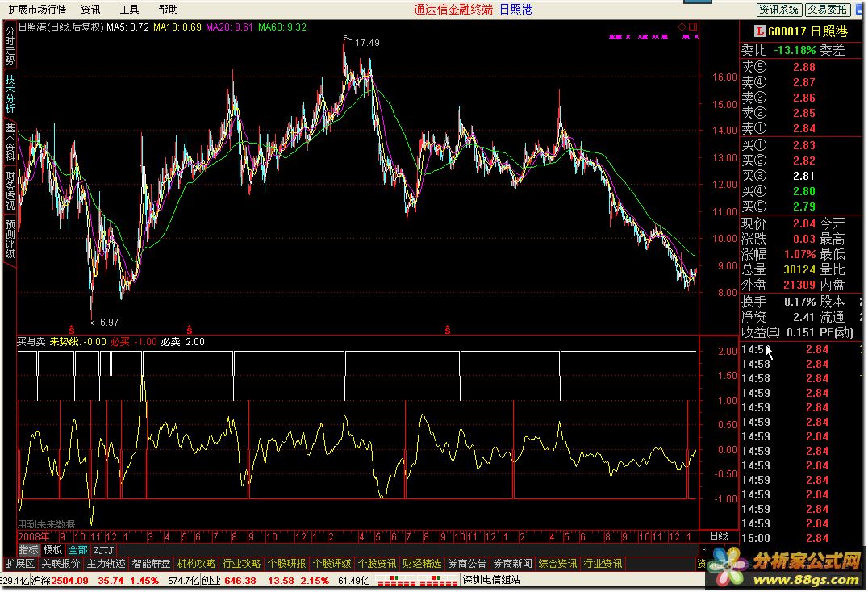Open the 行业资讯 bottom tab
Image resolution: width=868 pixels, height=592 pixels.
click(x=603, y=564)
